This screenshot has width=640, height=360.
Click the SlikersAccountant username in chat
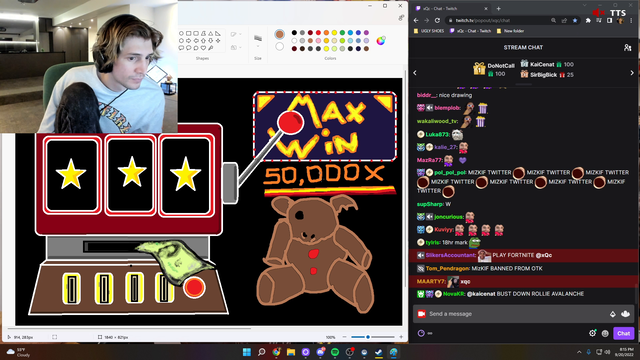click(x=451, y=255)
